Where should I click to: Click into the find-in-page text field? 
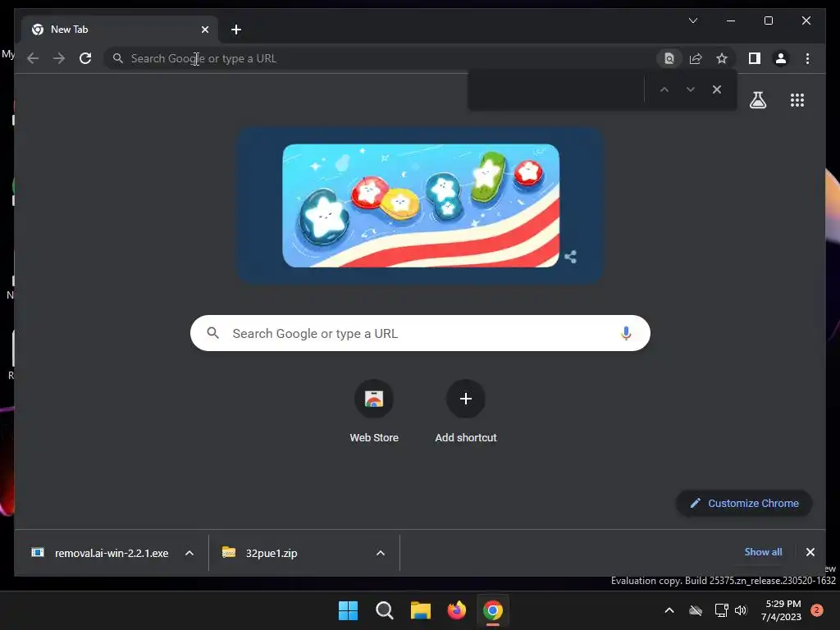(557, 89)
